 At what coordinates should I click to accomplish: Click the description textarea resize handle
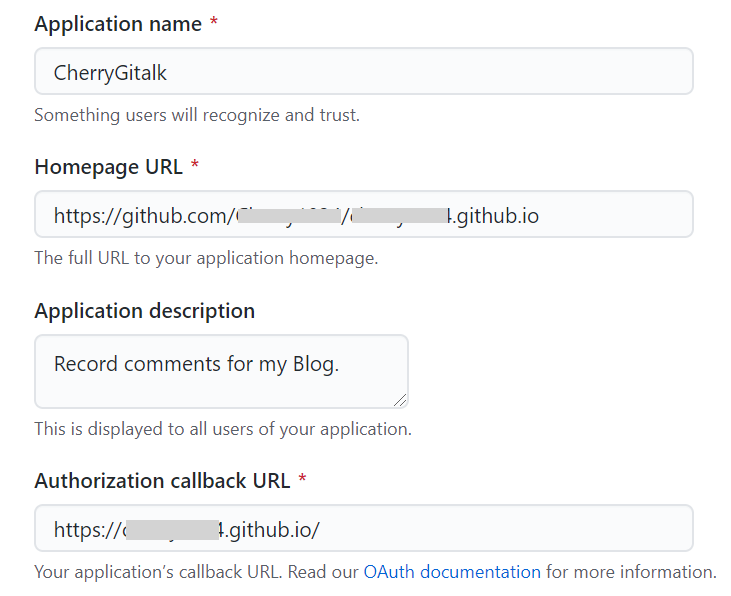(x=400, y=400)
